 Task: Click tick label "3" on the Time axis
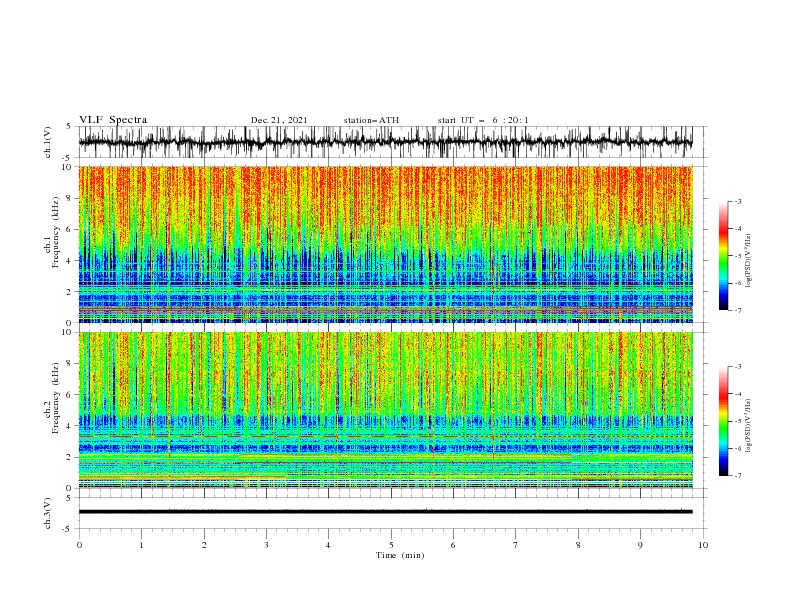[x=266, y=545]
